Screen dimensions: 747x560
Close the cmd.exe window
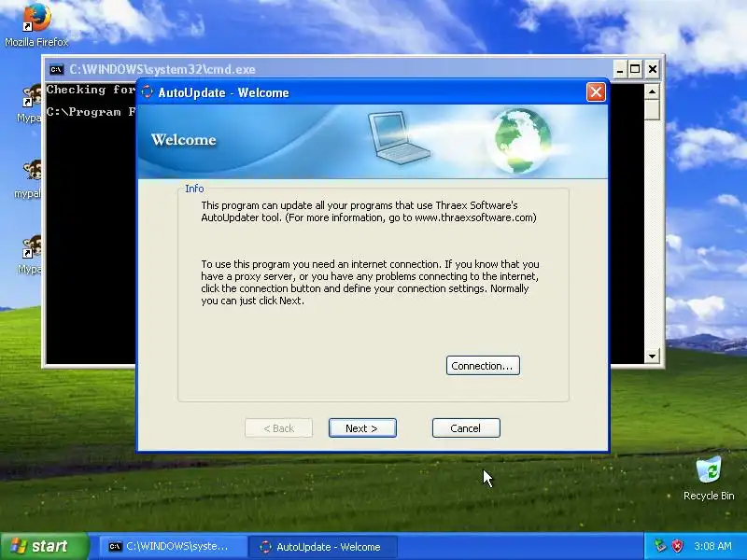(652, 69)
